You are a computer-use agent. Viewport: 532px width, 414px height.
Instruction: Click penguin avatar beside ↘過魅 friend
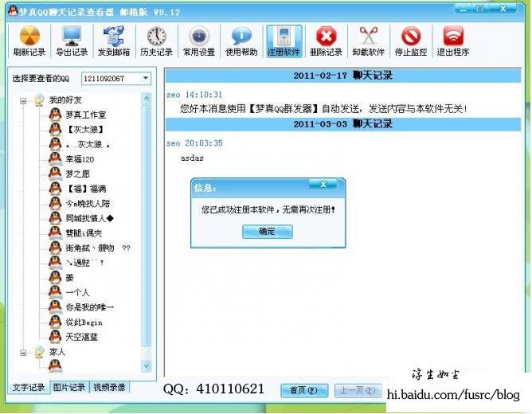55,263
